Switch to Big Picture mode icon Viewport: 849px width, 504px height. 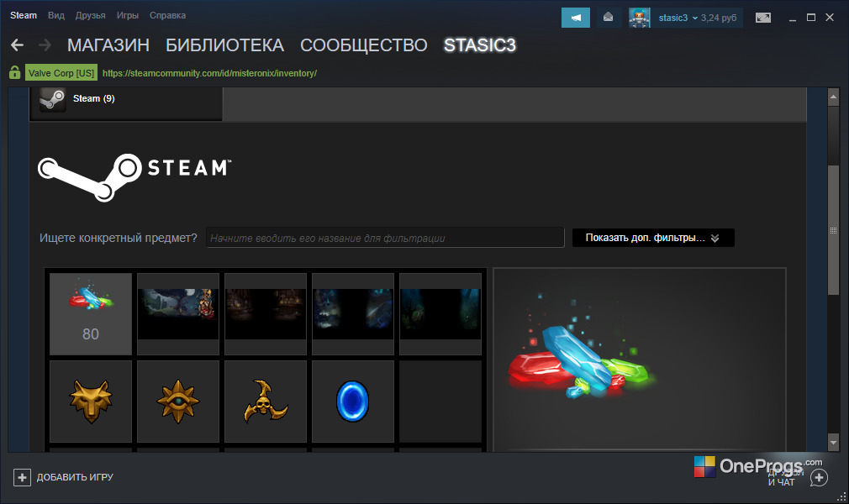763,18
